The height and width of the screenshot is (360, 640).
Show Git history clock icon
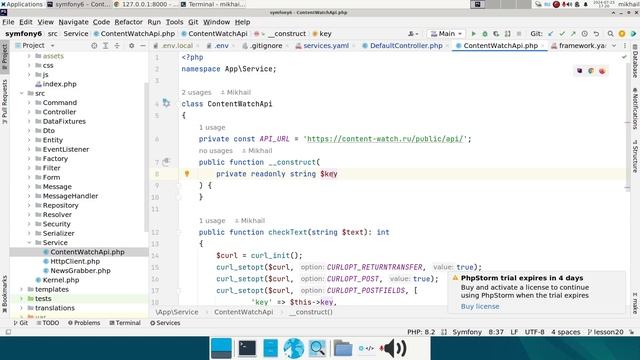coord(584,34)
